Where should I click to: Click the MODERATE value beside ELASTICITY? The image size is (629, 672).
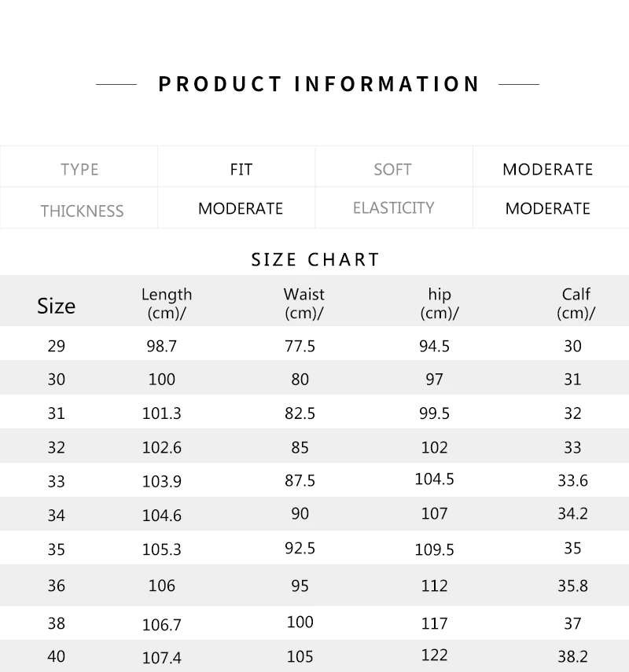pos(547,208)
